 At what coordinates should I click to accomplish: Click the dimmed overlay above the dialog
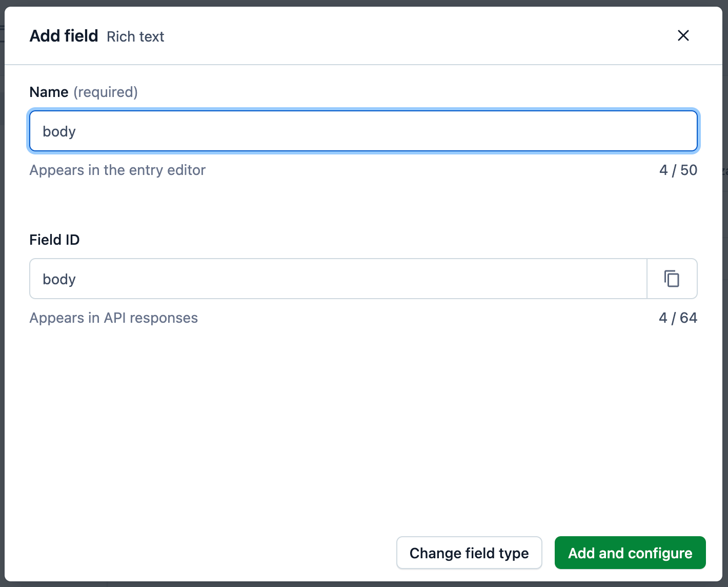point(364,3)
